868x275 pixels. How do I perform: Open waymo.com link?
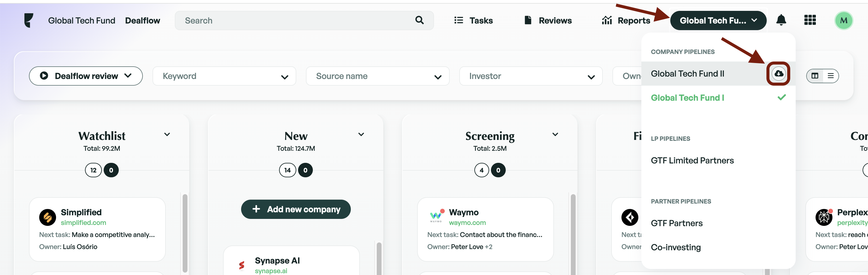click(x=467, y=223)
